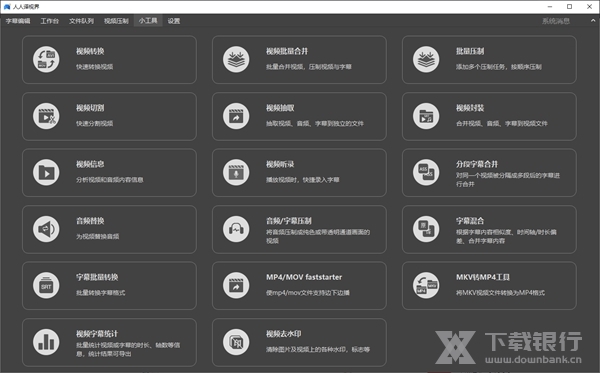Click the 快速分割视频 description
This screenshot has width=600, height=373.
tap(95, 124)
